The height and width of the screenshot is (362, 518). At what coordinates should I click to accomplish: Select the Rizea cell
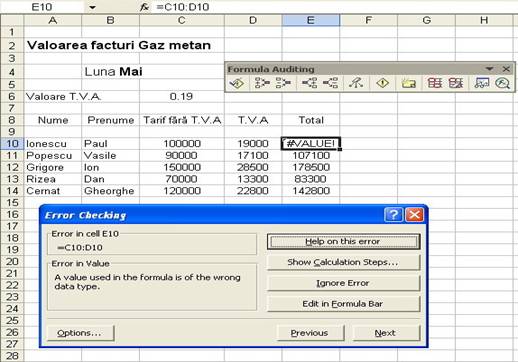point(53,179)
